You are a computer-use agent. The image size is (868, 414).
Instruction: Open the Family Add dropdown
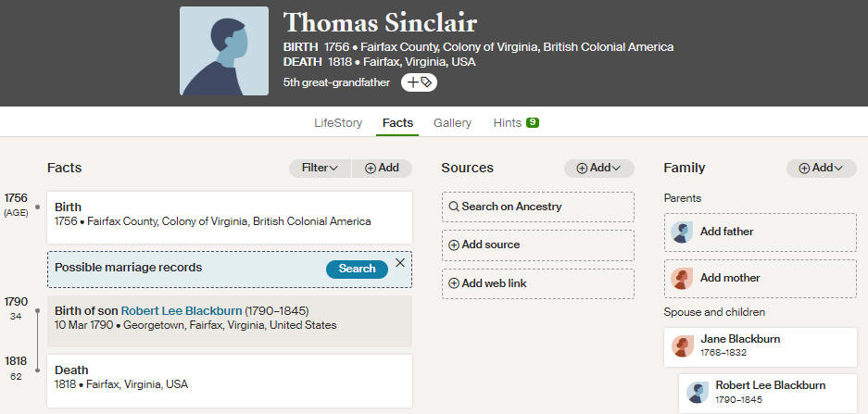pos(822,169)
